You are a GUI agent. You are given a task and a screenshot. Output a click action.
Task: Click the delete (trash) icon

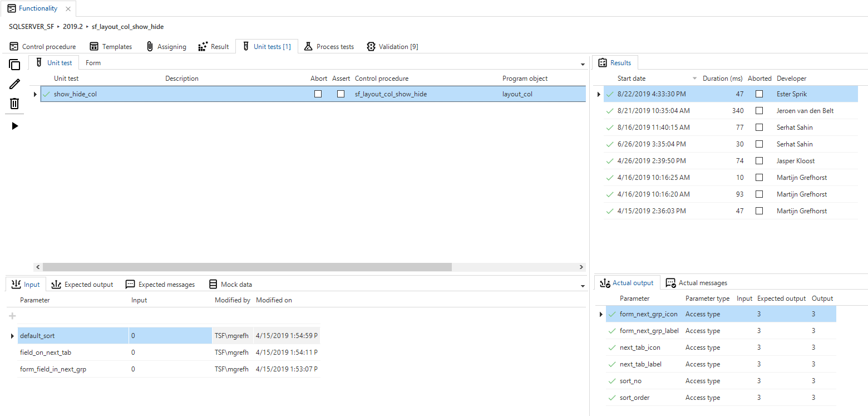14,104
